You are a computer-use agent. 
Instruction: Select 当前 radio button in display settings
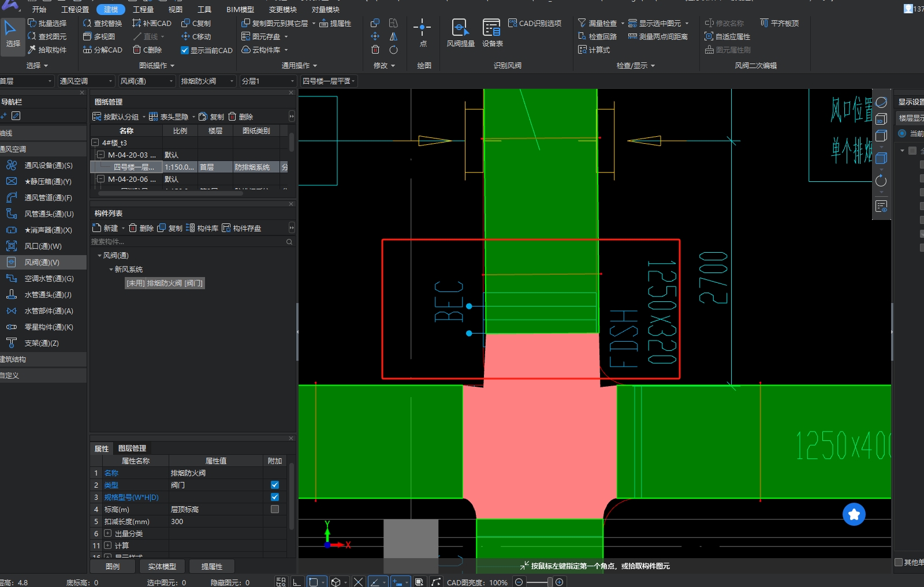tap(902, 133)
